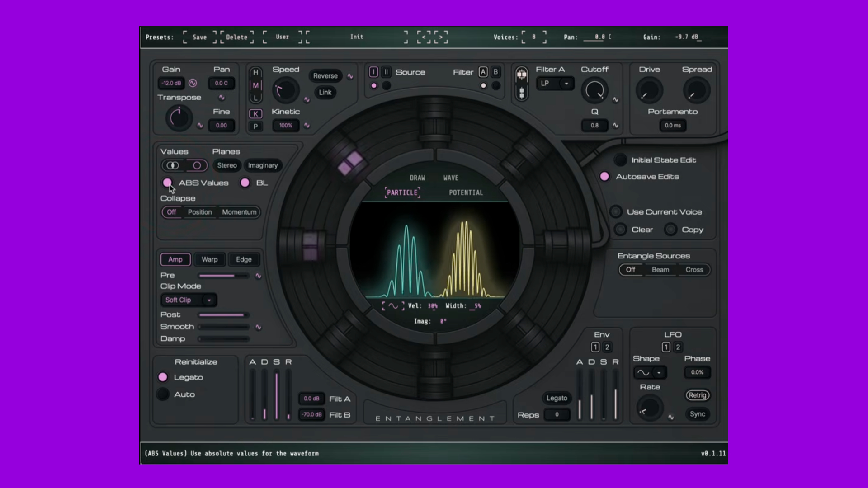Switch to the Warp tab

coord(209,259)
